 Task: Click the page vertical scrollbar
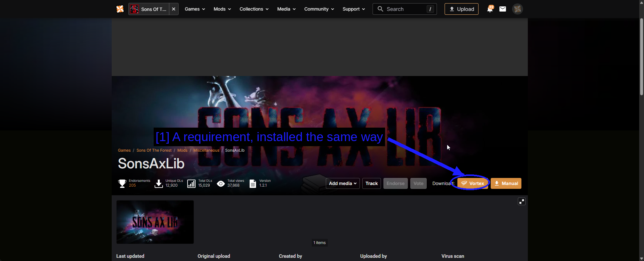tap(641, 56)
